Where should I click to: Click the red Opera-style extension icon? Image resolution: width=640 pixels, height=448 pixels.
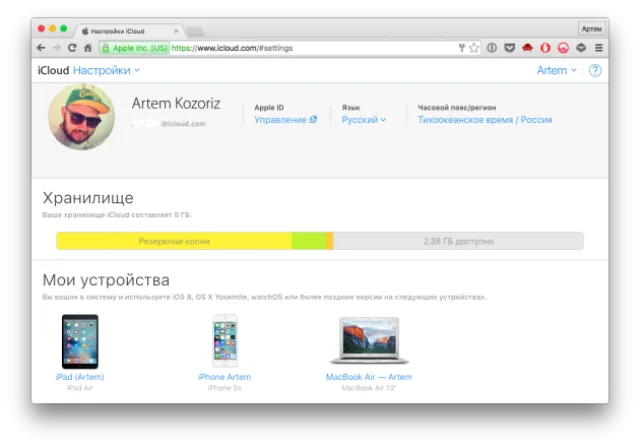coord(545,48)
